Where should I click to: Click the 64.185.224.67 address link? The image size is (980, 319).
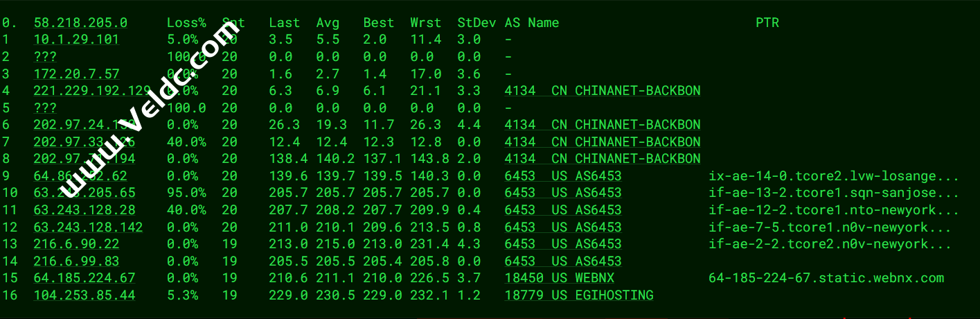(84, 278)
